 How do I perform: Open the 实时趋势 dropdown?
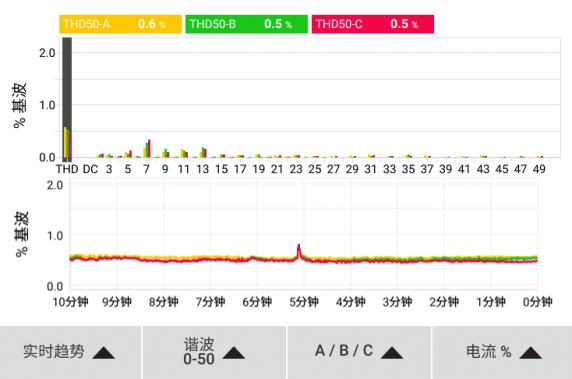tap(70, 352)
